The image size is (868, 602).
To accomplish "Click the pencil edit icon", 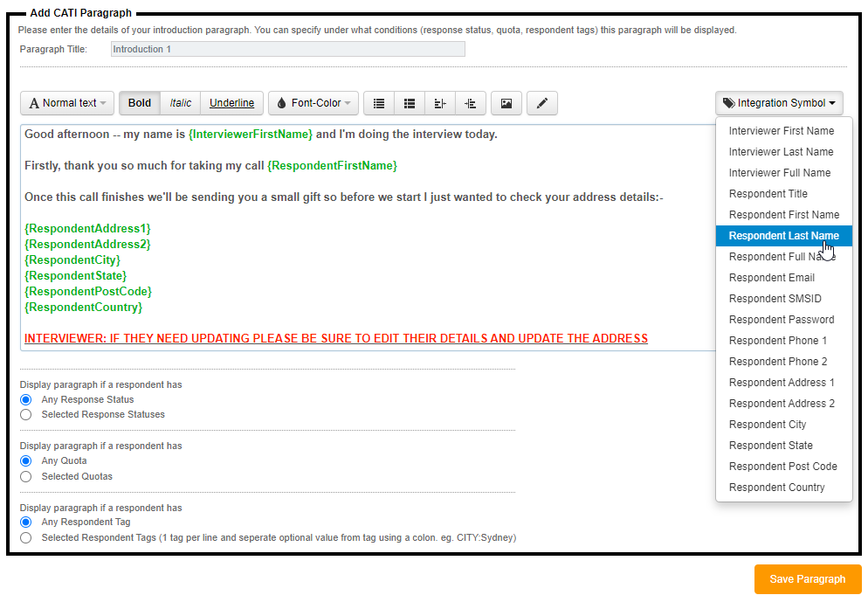I will tap(541, 103).
